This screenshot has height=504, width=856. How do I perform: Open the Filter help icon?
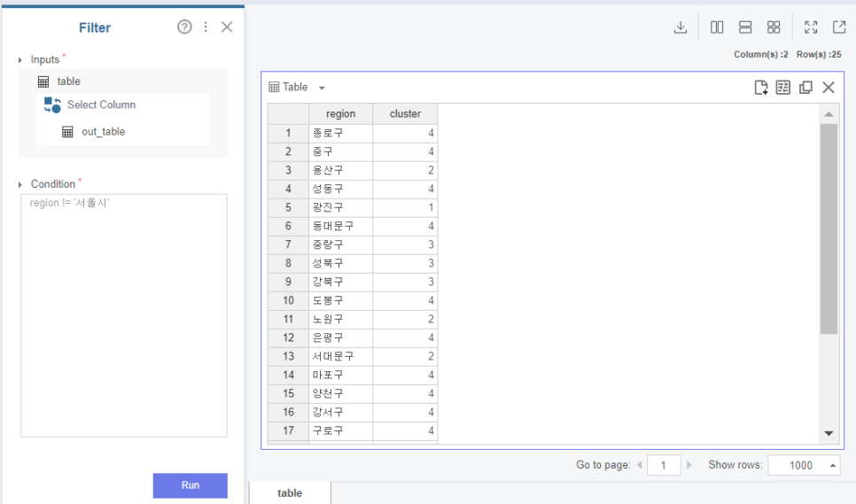point(184,27)
